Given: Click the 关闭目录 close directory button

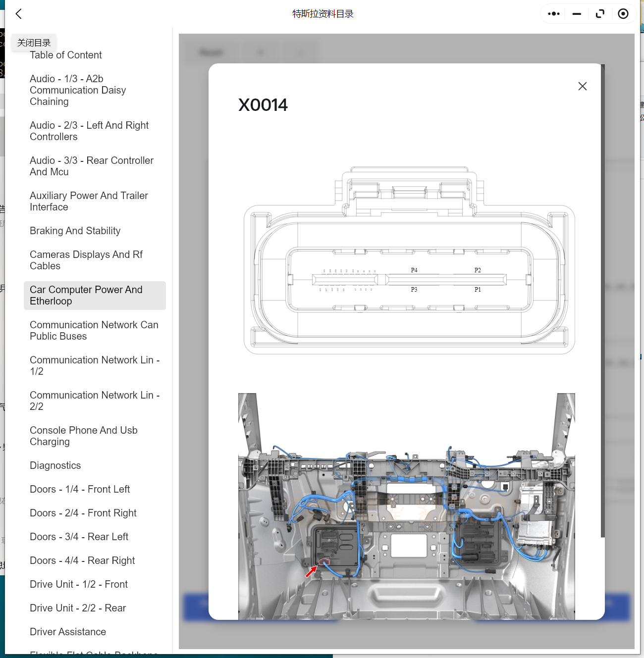Looking at the screenshot, I should click(x=34, y=43).
